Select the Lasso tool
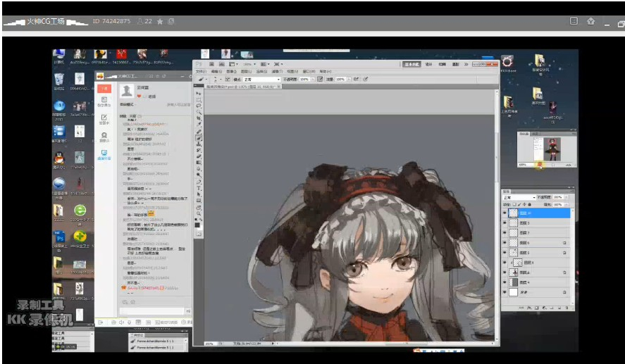625x364 pixels. 199,106
